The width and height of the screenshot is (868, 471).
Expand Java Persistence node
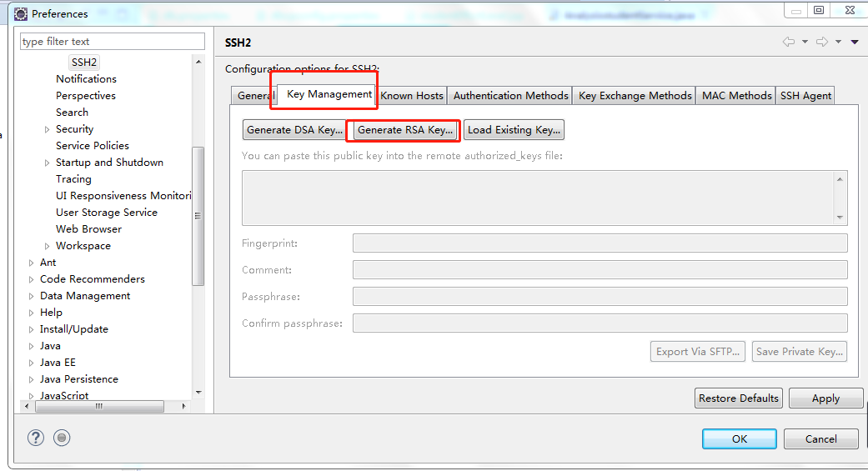click(x=31, y=379)
